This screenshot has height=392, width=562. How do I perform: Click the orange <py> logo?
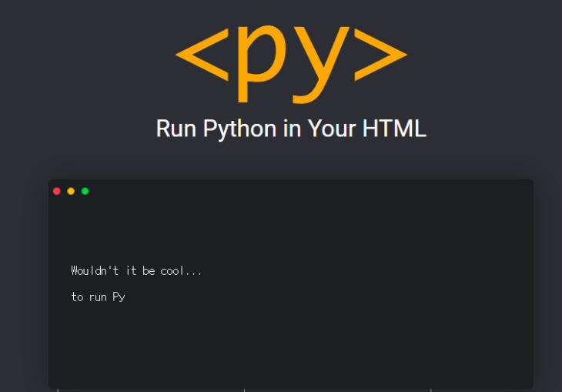coord(291,64)
